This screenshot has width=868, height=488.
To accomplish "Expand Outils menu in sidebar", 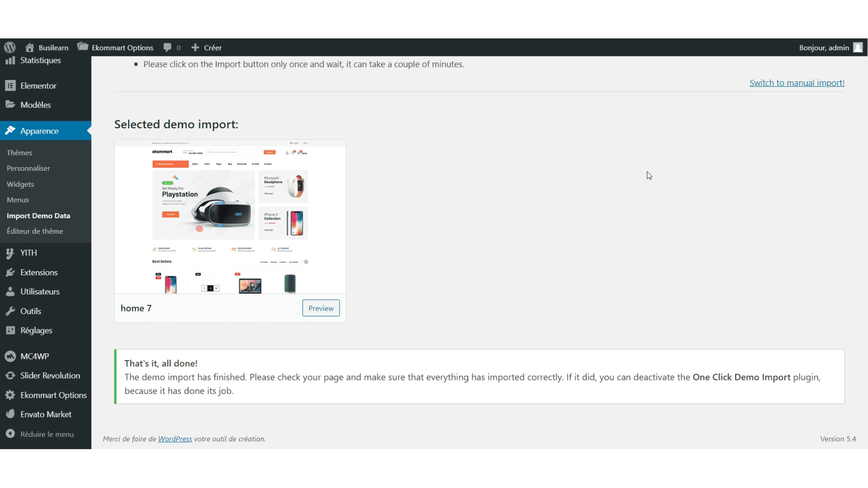I will [30, 311].
